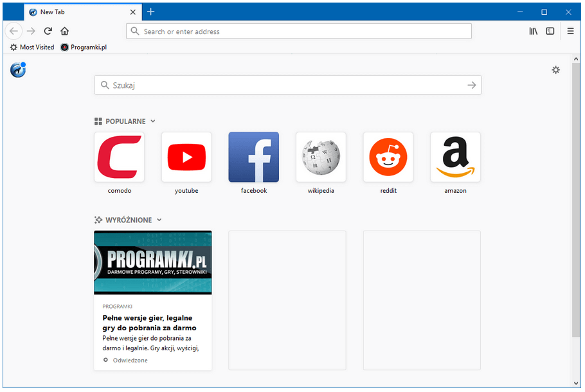
Task: Click the POPULARNE grid icon
Action: 98,121
